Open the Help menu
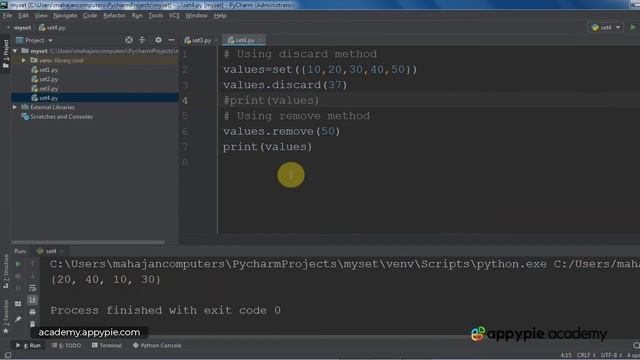 point(220,16)
